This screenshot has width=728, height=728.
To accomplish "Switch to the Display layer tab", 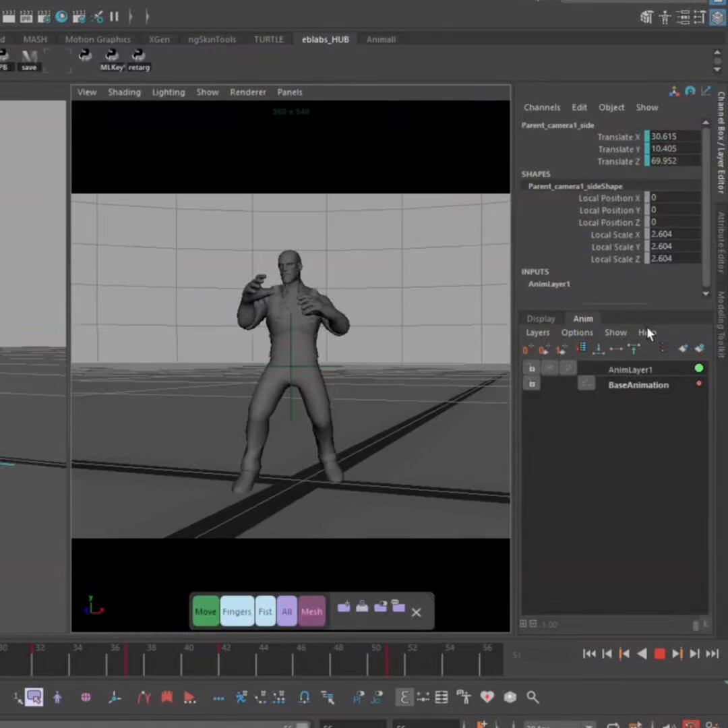I will tap(541, 319).
